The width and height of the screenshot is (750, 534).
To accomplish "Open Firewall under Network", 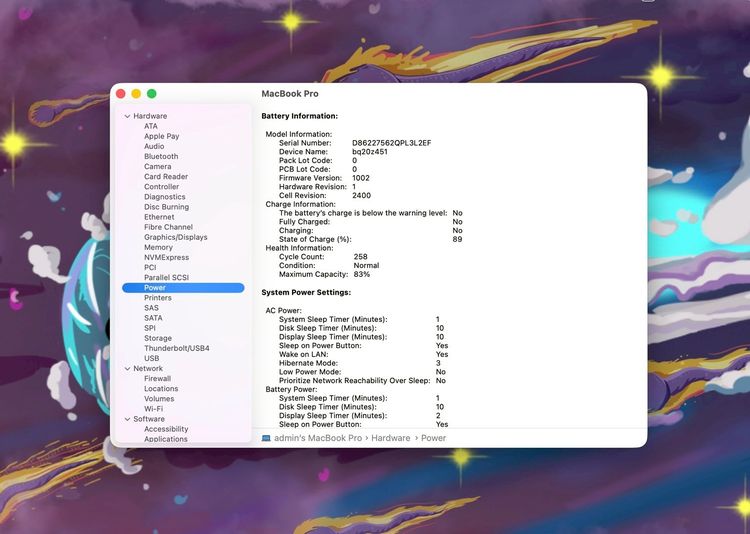I will (157, 379).
